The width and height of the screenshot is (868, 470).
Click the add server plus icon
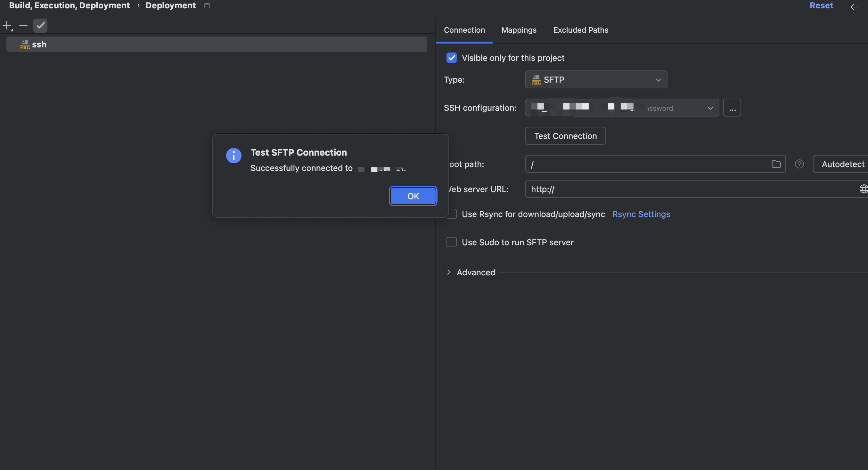click(7, 26)
